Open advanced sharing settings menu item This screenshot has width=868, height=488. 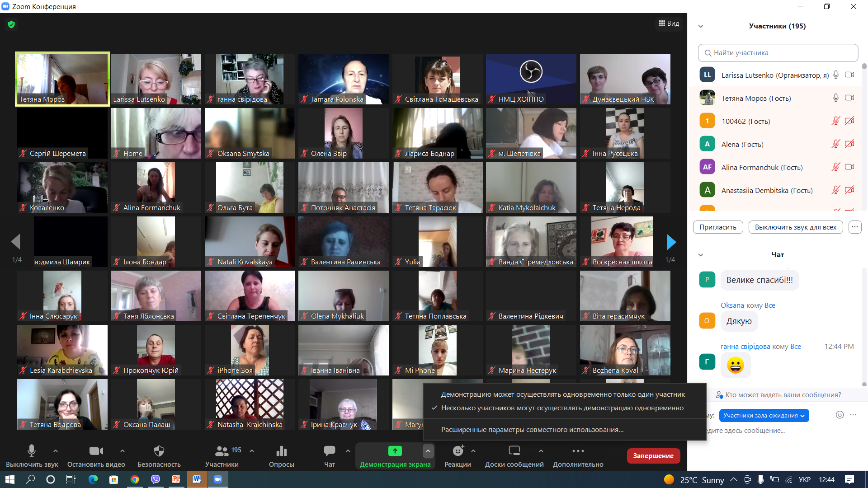click(532, 430)
